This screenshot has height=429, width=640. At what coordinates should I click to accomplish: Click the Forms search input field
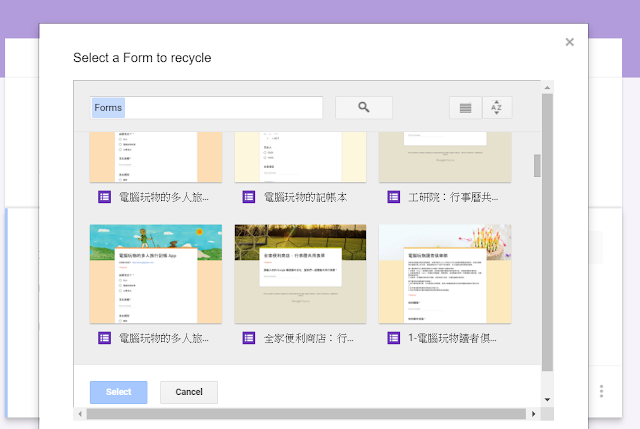point(206,108)
